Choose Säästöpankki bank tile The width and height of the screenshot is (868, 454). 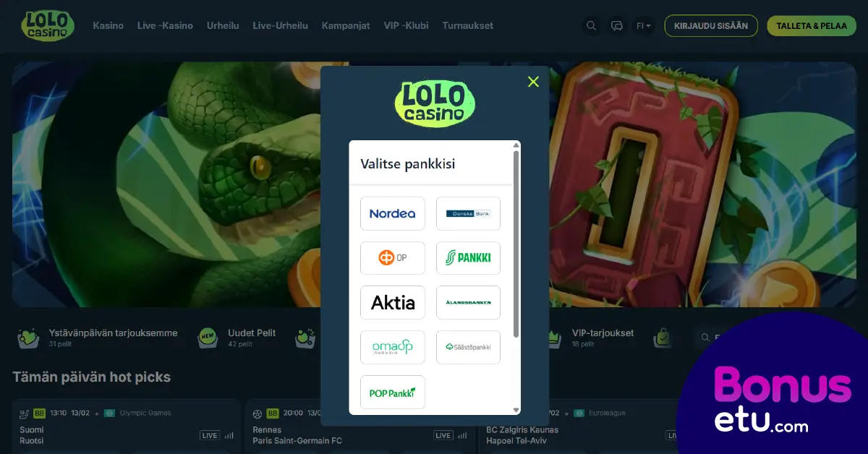pyautogui.click(x=468, y=347)
